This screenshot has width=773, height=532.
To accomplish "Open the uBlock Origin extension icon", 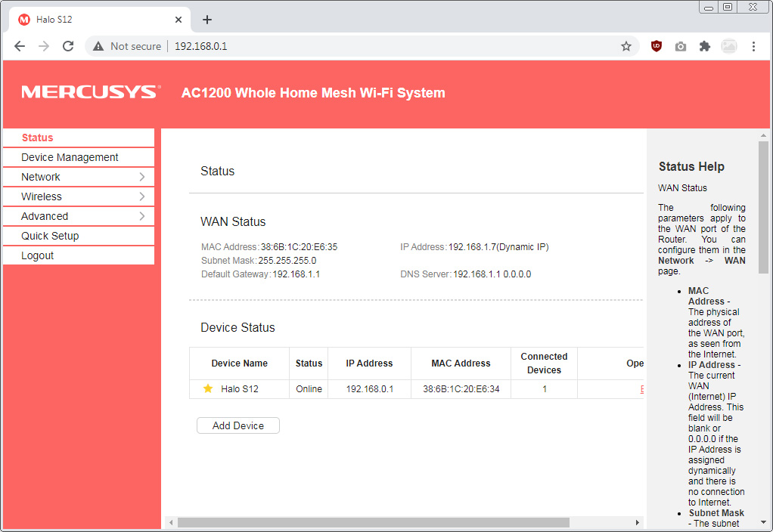I will (x=657, y=46).
